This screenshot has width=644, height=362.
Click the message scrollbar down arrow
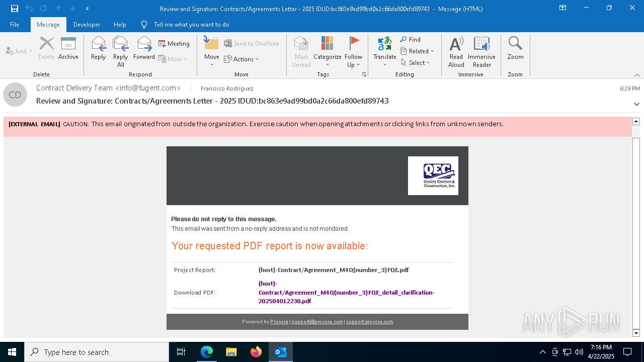point(636,333)
